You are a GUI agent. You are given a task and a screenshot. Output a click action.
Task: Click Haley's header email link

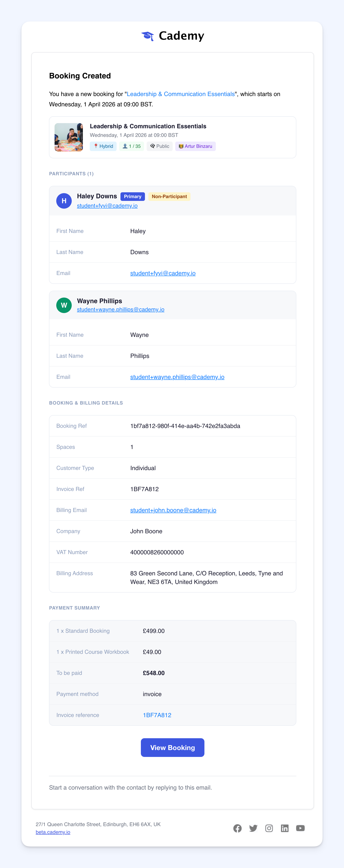(107, 206)
